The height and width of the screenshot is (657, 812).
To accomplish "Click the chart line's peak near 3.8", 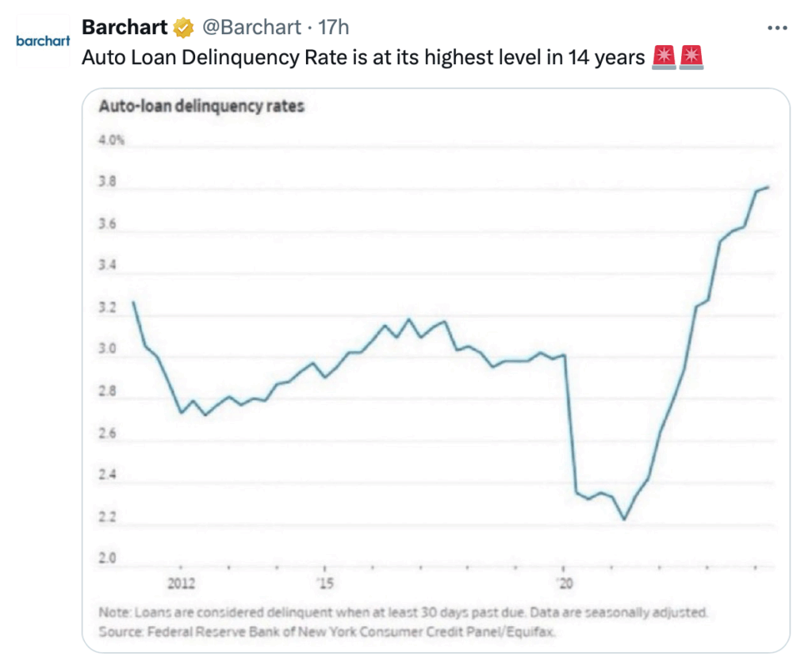I will pyautogui.click(x=768, y=188).
